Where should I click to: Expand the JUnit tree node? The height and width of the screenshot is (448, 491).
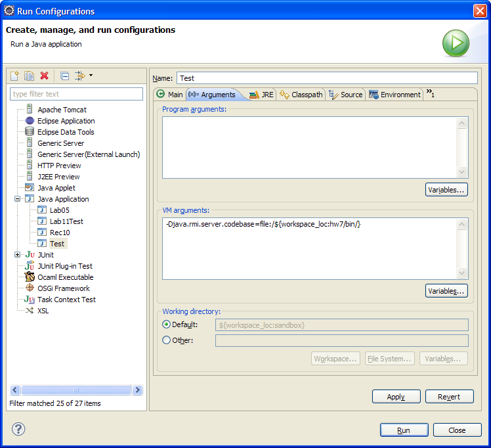point(18,255)
